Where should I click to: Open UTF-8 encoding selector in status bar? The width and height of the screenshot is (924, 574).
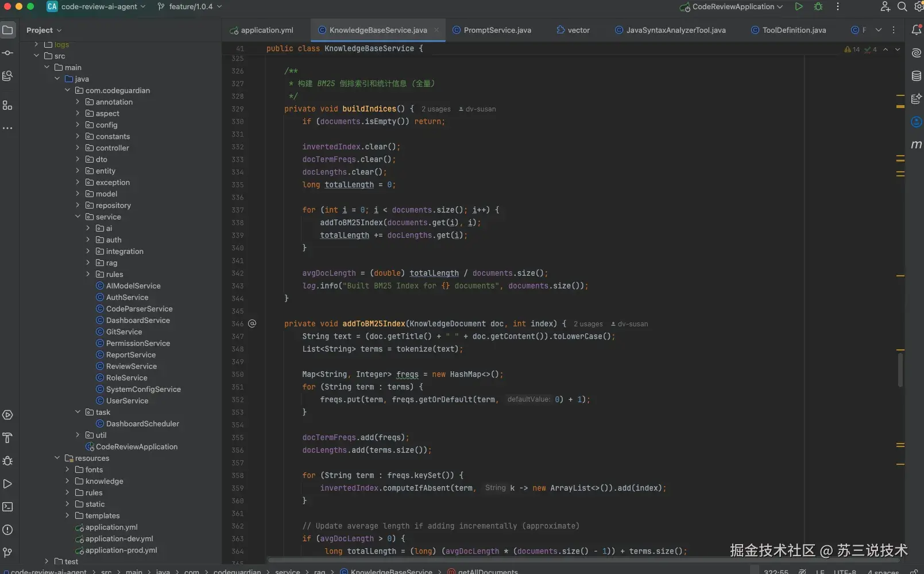tap(845, 572)
